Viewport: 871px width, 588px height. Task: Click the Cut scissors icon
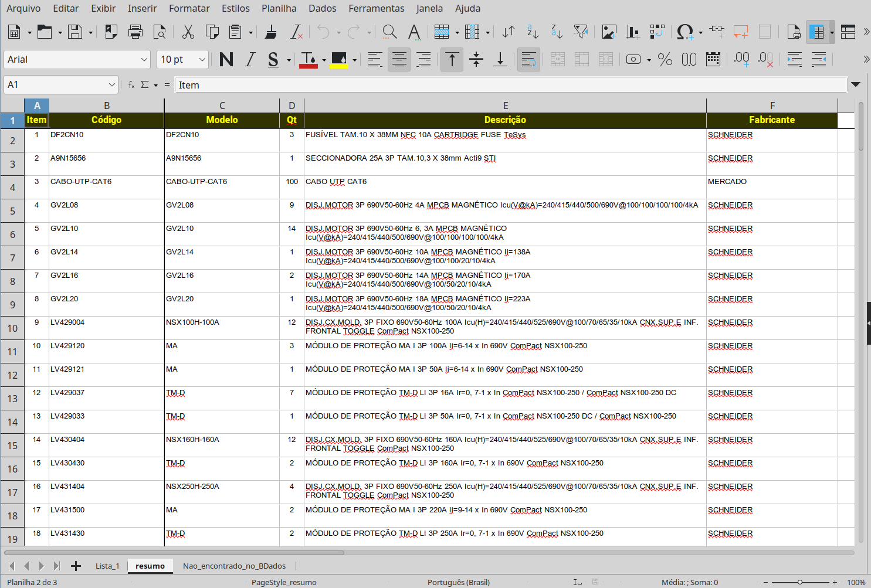[188, 32]
